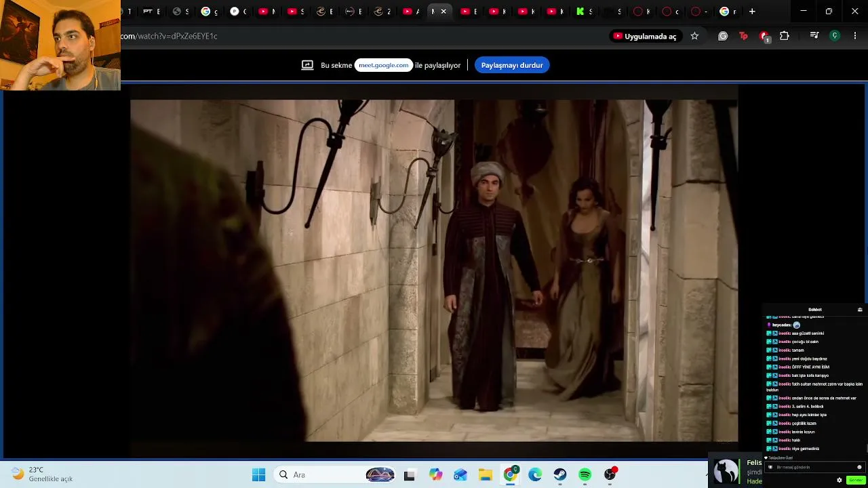The image size is (868, 488).
Task: Open the chat users icon beside Sohbet
Action: point(860,310)
